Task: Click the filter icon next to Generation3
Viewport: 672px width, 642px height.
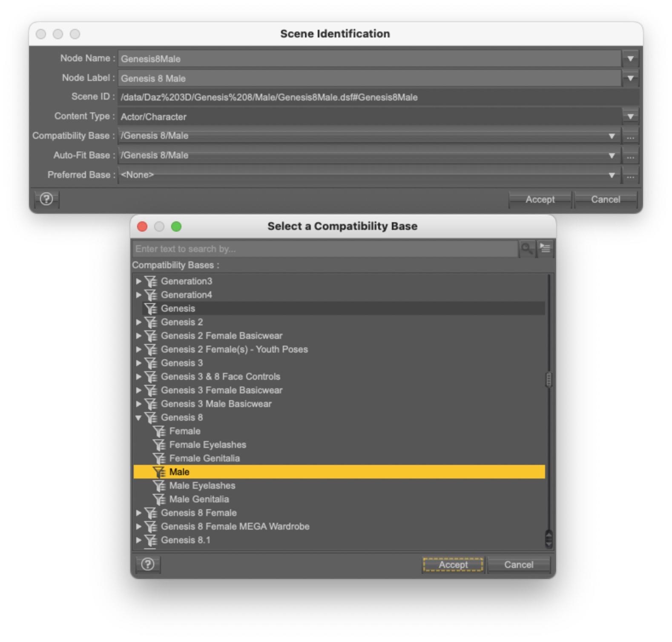Action: click(151, 281)
